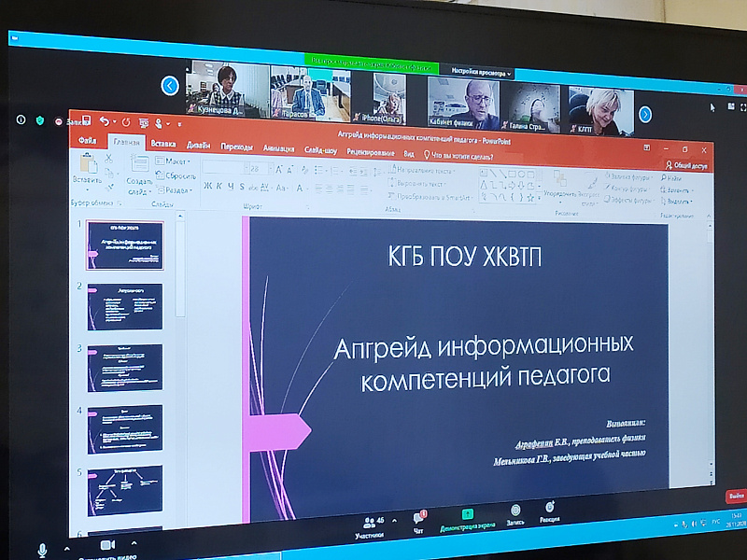
Task: Undo the last action in PowerPoint
Action: [x=104, y=121]
